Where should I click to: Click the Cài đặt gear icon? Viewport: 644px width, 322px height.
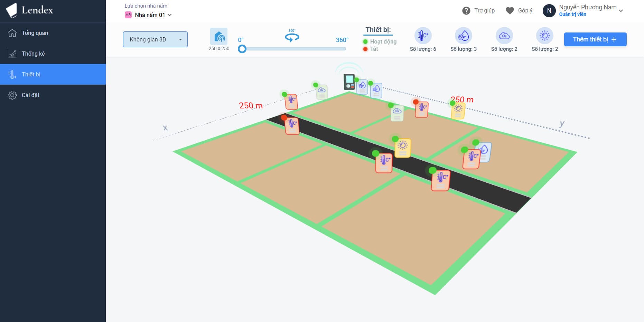coord(12,95)
